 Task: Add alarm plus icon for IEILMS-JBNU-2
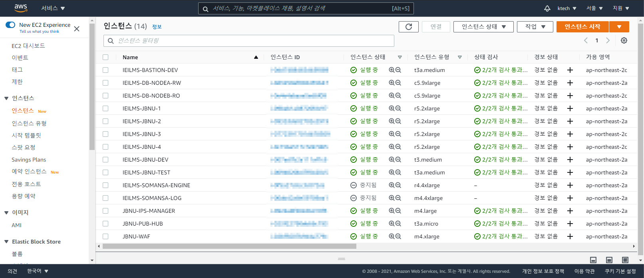click(x=570, y=121)
